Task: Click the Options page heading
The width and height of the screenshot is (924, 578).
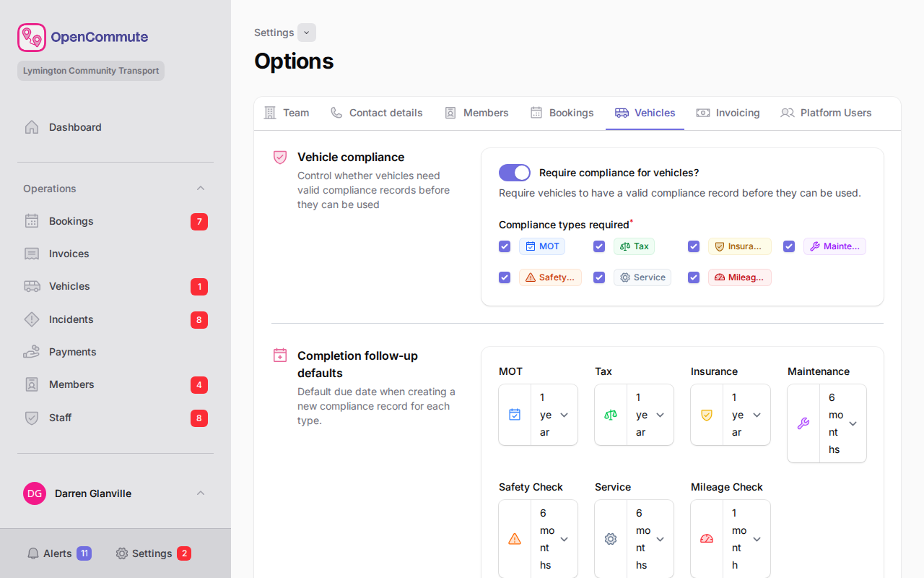Action: click(294, 61)
